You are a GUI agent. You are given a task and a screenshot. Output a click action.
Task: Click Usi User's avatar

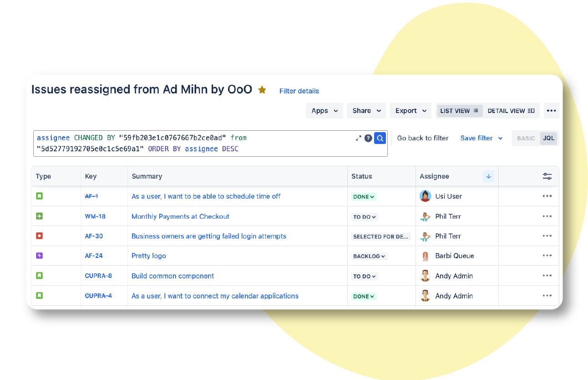425,196
